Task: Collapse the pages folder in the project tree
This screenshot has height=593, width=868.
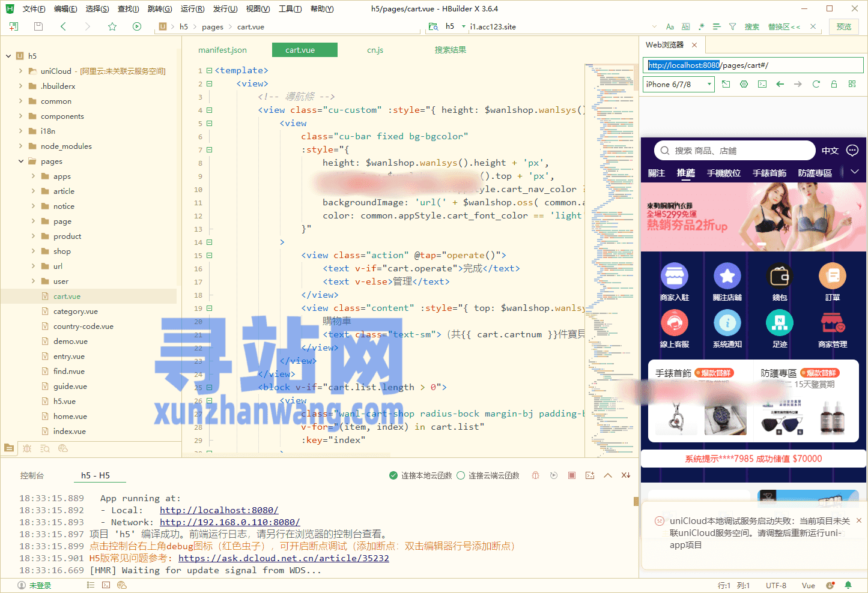Action: pos(21,161)
